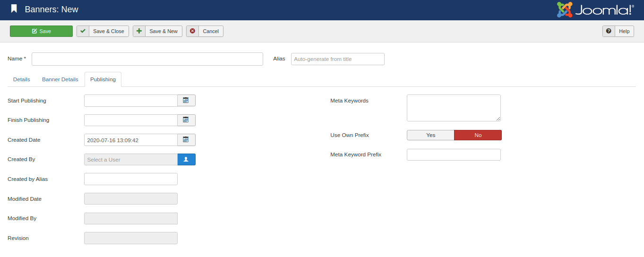Click the Banners: New page title
This screenshot has width=644, height=257.
[52, 9]
